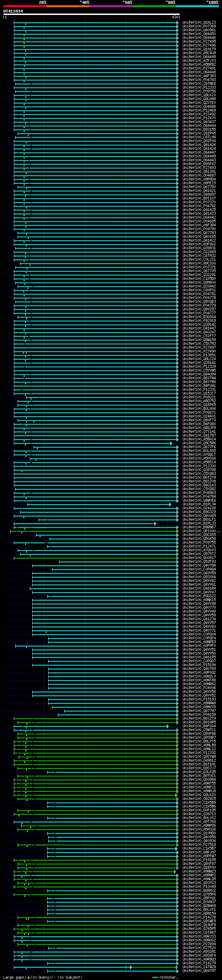The height and width of the screenshot is (980, 222).
Task: Select the UniRef100_C4TNZ9 label
Action: (199, 967)
